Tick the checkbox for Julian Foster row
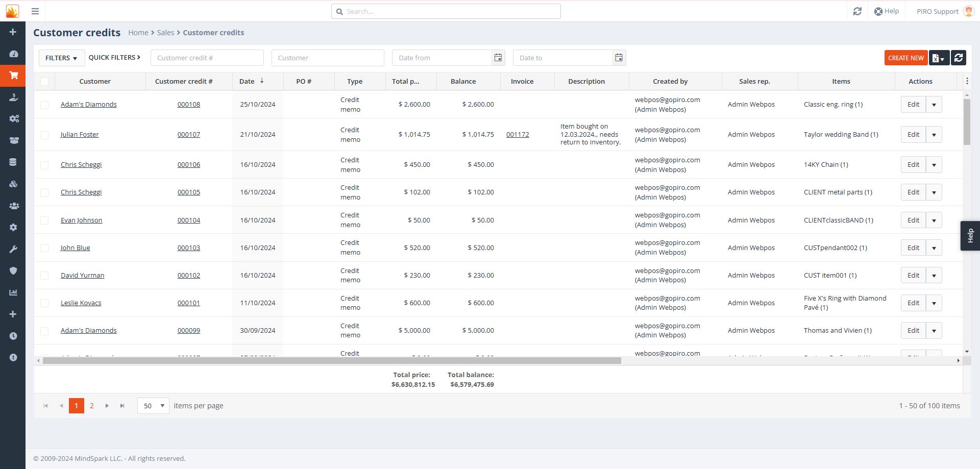This screenshot has height=469, width=980. (44, 135)
